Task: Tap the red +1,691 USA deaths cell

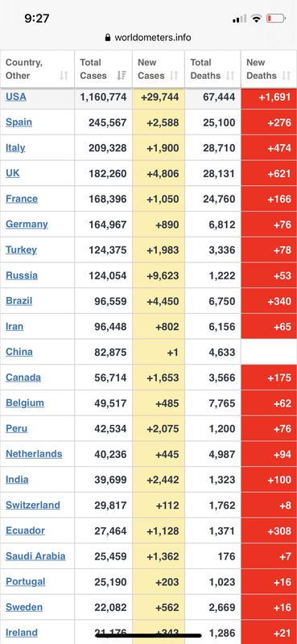Action: (269, 97)
